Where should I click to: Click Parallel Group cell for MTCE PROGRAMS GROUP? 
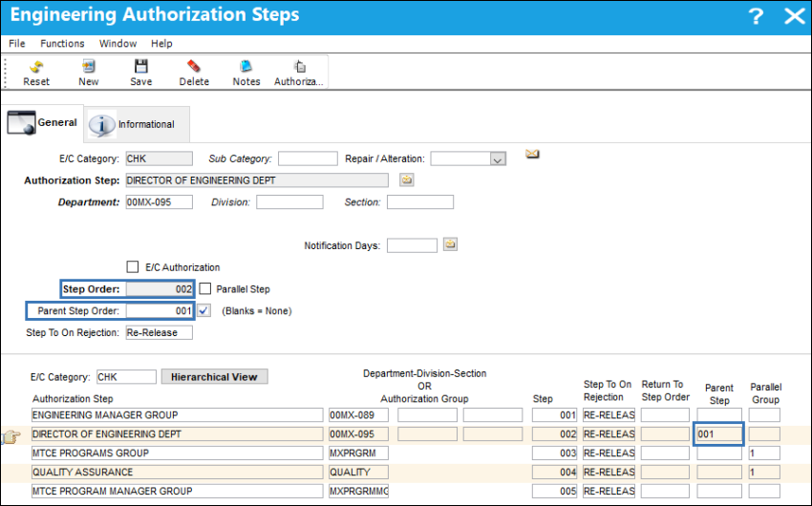point(764,453)
